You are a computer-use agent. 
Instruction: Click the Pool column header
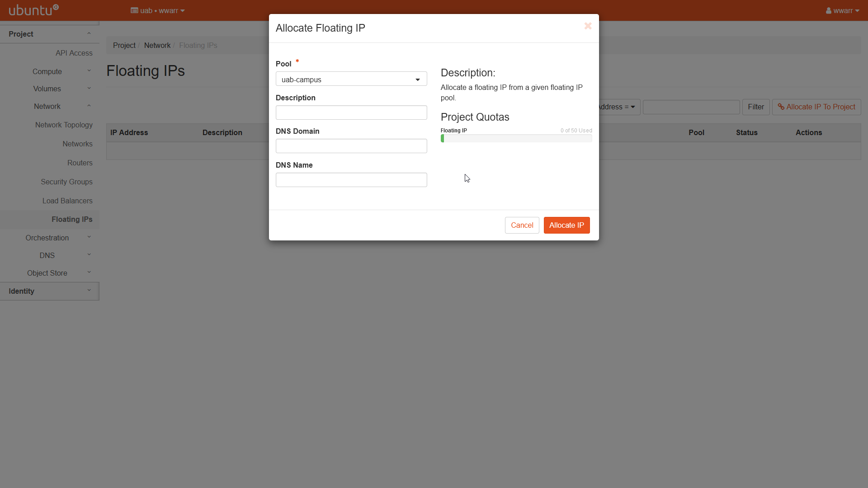coord(696,132)
